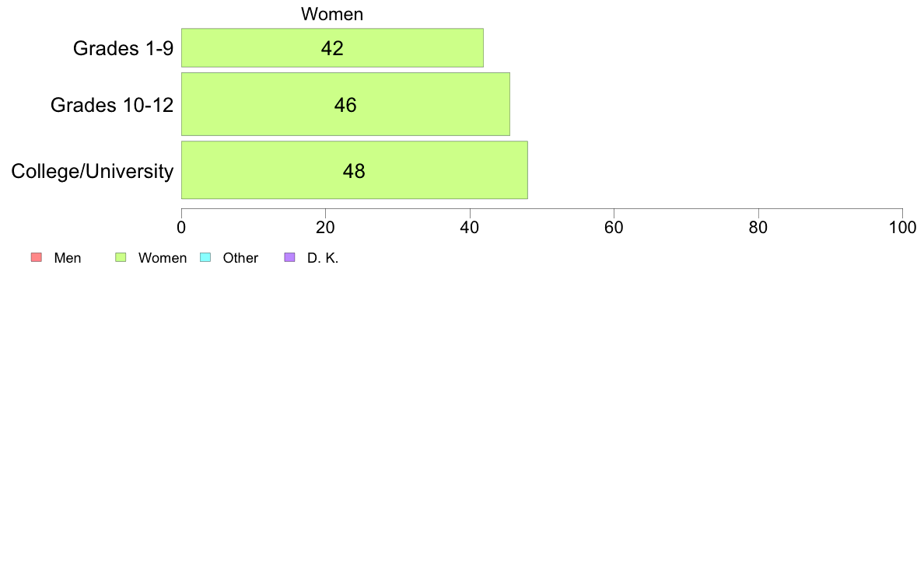
Task: Click the 20 tick label
Action: (x=325, y=228)
